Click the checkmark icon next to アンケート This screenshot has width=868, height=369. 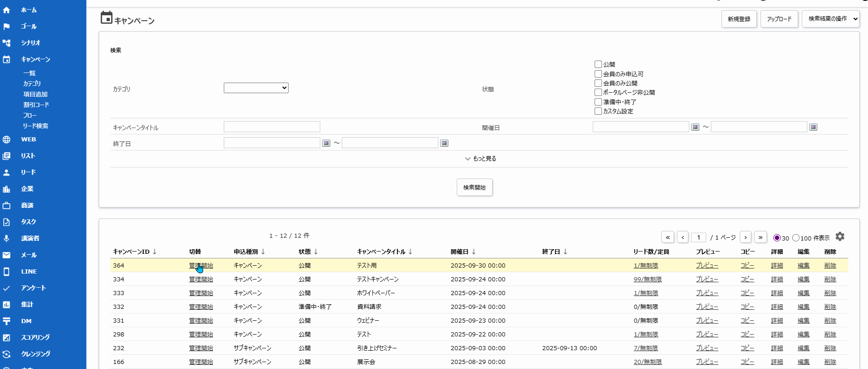pos(6,288)
